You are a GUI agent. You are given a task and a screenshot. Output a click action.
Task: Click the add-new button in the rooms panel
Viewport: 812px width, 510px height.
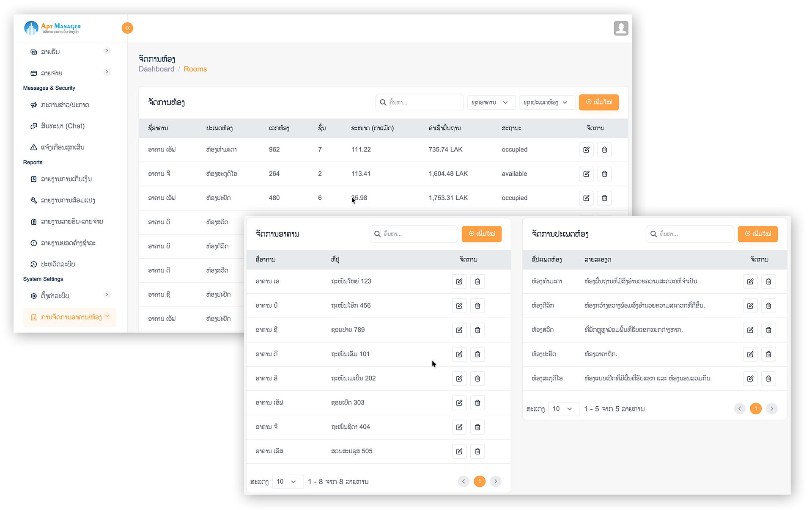[x=598, y=102]
